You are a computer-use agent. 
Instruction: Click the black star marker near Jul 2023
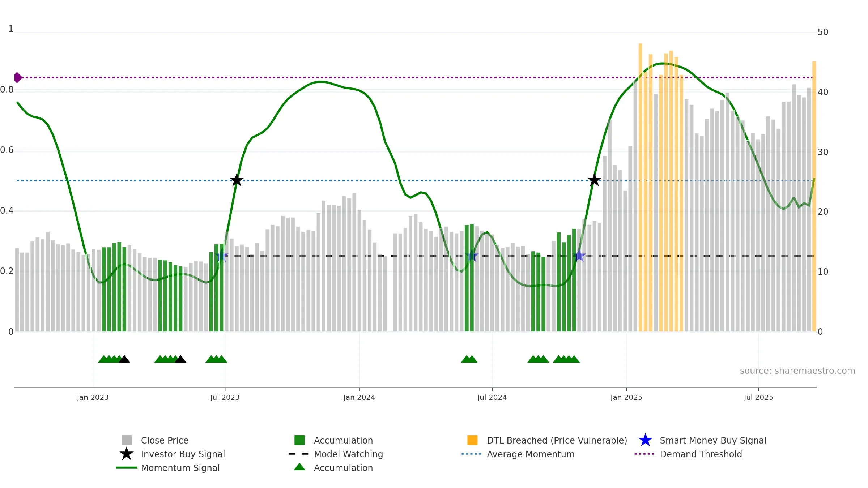coord(237,180)
